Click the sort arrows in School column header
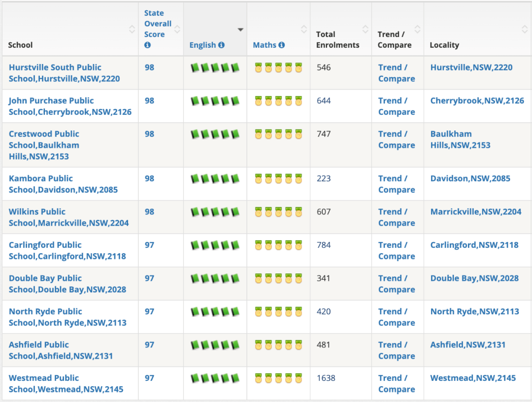 pyautogui.click(x=132, y=29)
